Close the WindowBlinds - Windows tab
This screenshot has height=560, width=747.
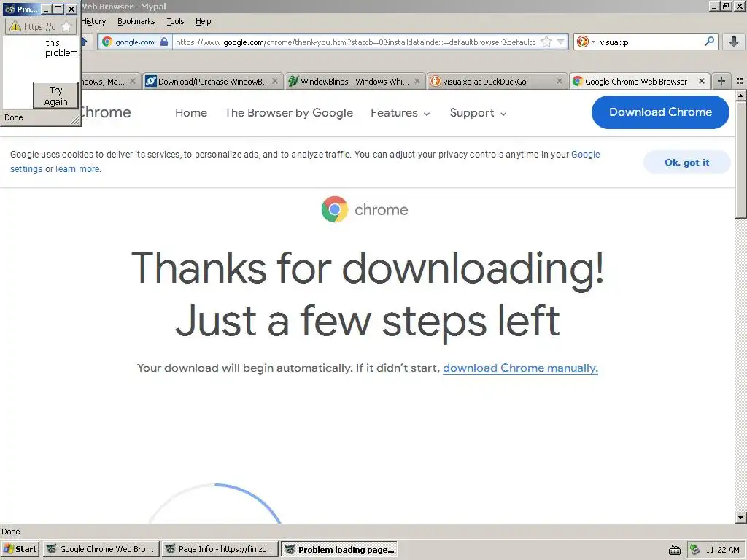[x=417, y=82]
